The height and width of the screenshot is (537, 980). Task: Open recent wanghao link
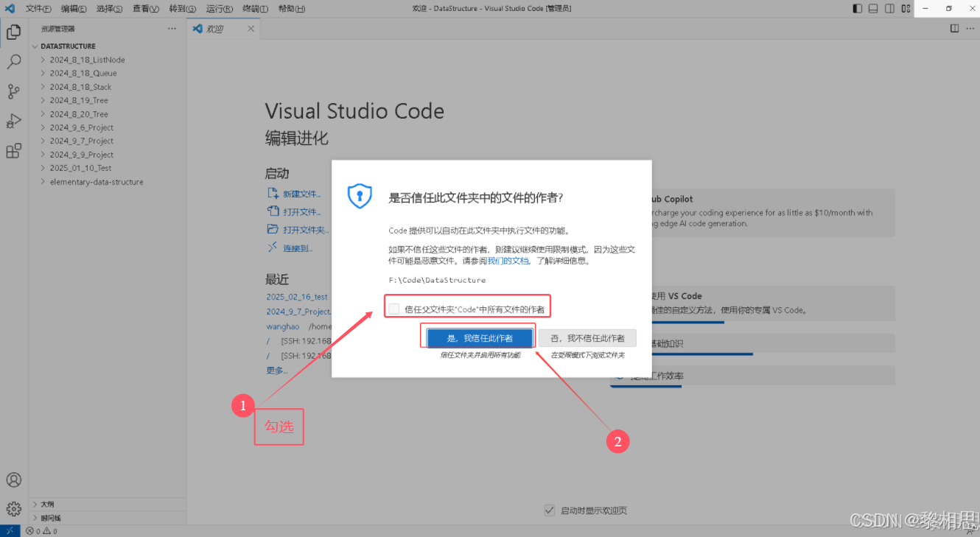pyautogui.click(x=283, y=326)
